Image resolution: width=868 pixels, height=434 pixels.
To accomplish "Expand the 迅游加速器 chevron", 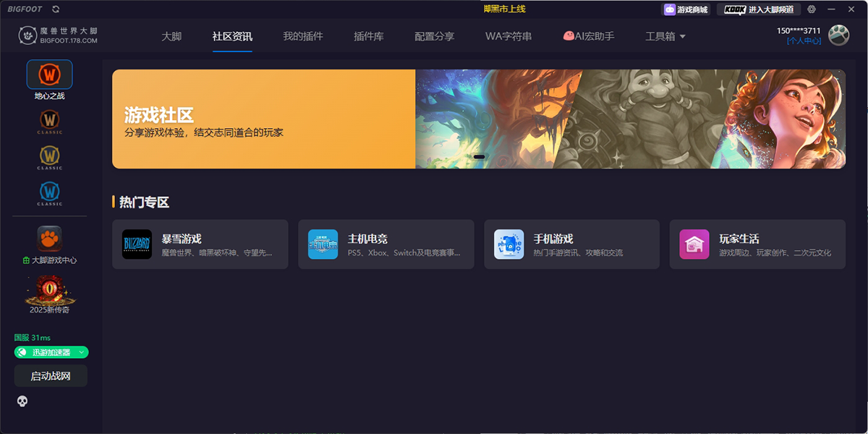I will [x=81, y=352].
